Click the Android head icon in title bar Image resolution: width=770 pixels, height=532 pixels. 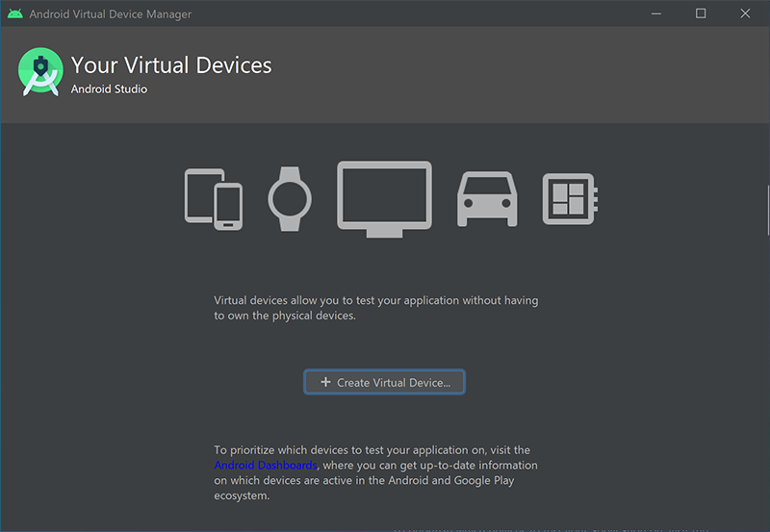click(x=15, y=13)
